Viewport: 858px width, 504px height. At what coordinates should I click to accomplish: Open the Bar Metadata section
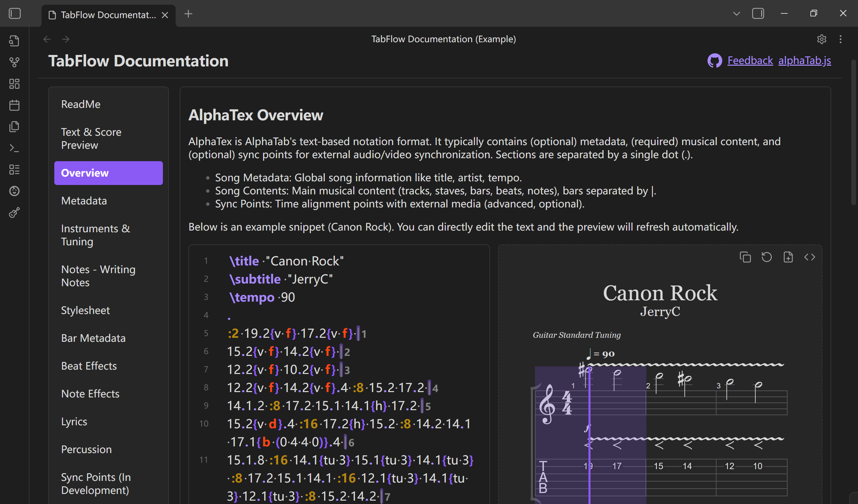(109, 338)
